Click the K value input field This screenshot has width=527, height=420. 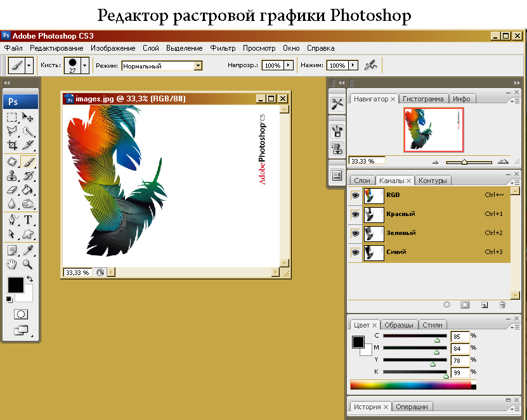click(460, 372)
